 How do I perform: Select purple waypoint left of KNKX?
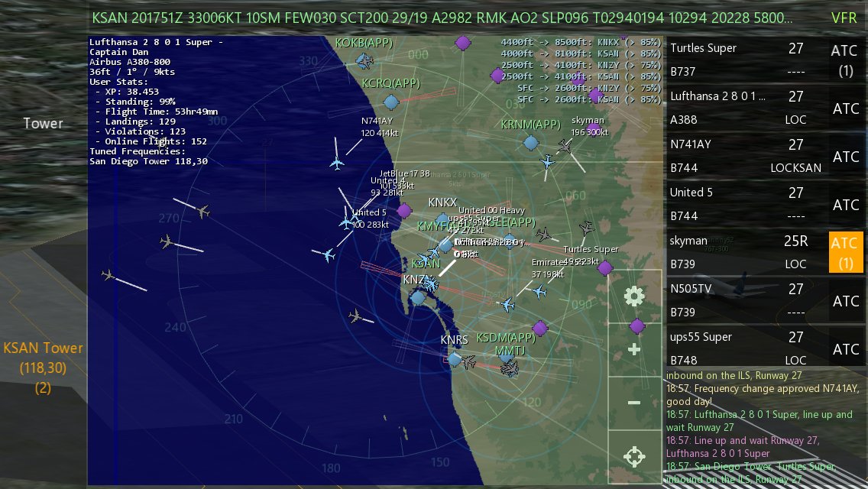pos(405,210)
